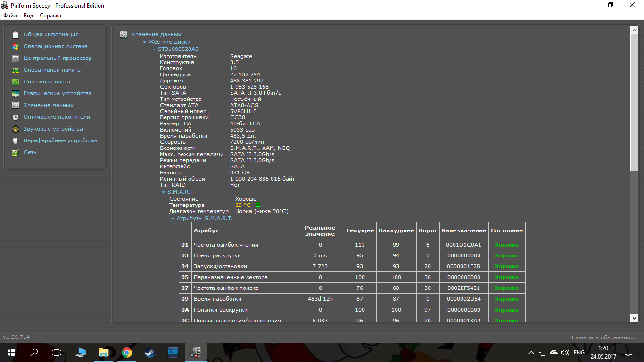644x362 pixels.
Task: Collapse the S.M.A.R.T section arrow
Action: point(163,192)
